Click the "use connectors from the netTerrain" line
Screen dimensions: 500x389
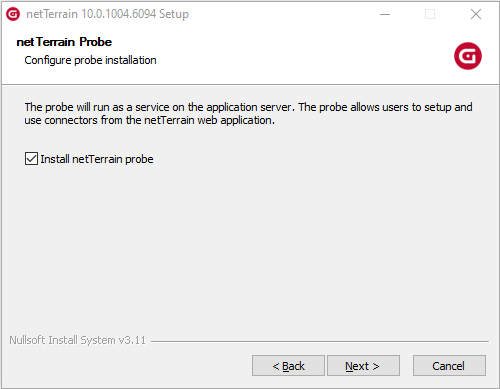pyautogui.click(x=150, y=120)
